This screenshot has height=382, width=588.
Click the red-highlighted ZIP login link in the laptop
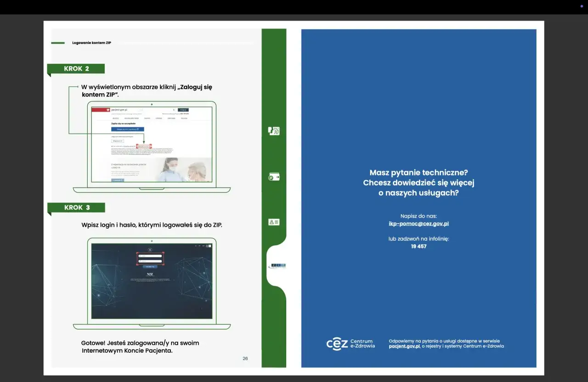143,146
